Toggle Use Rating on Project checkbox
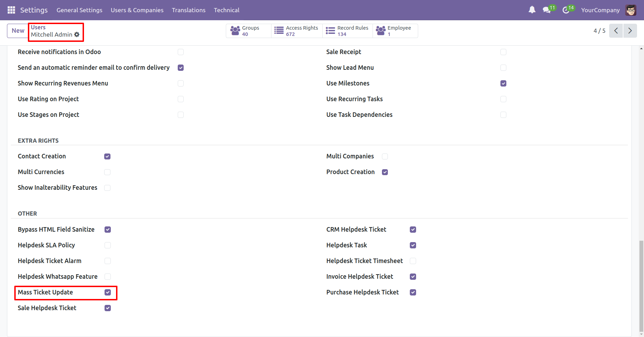The height and width of the screenshot is (337, 644). pyautogui.click(x=181, y=99)
